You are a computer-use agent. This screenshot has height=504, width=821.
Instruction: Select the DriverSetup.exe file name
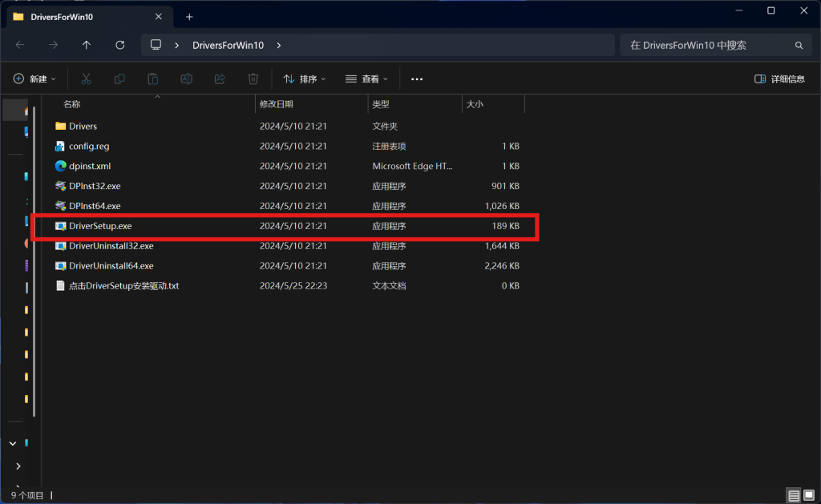(x=100, y=226)
